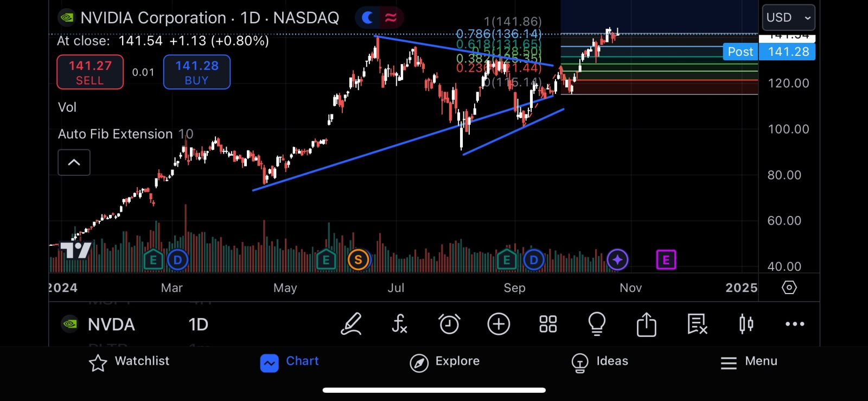Tap the 141.27 SELL button
The image size is (868, 401).
click(x=90, y=72)
